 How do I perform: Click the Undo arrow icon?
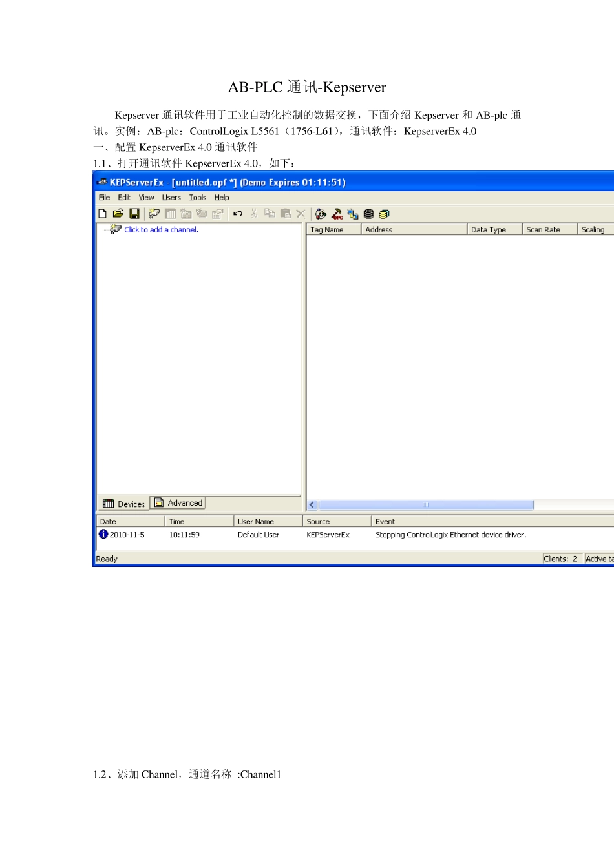[x=238, y=214]
